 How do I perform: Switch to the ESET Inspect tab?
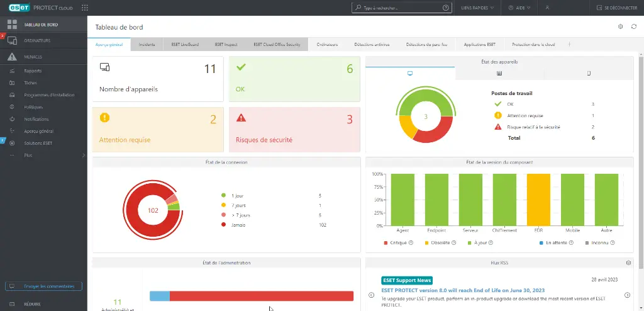coord(225,45)
